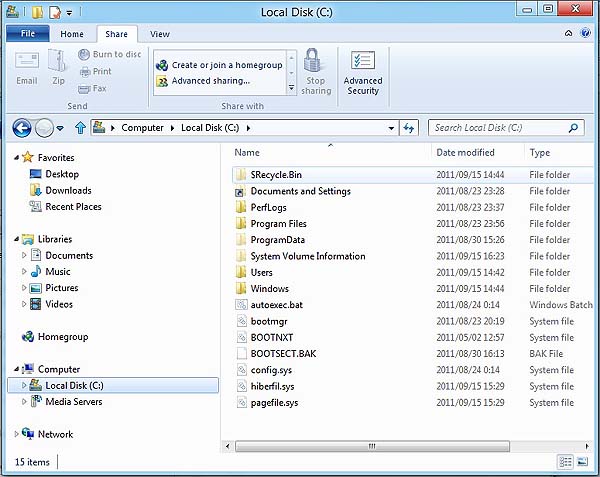Viewport: 600px width, 477px height.
Task: Choose Advanced sharing option
Action: pos(210,81)
